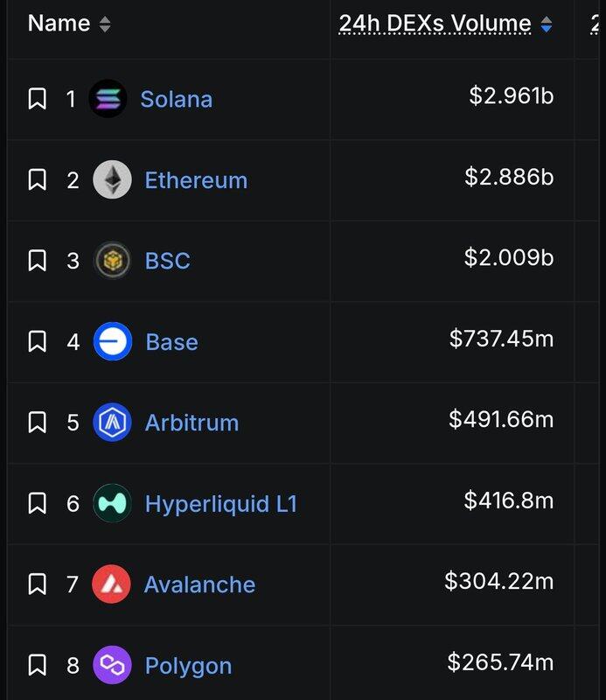
Task: Open the Polygon chain link
Action: (188, 666)
